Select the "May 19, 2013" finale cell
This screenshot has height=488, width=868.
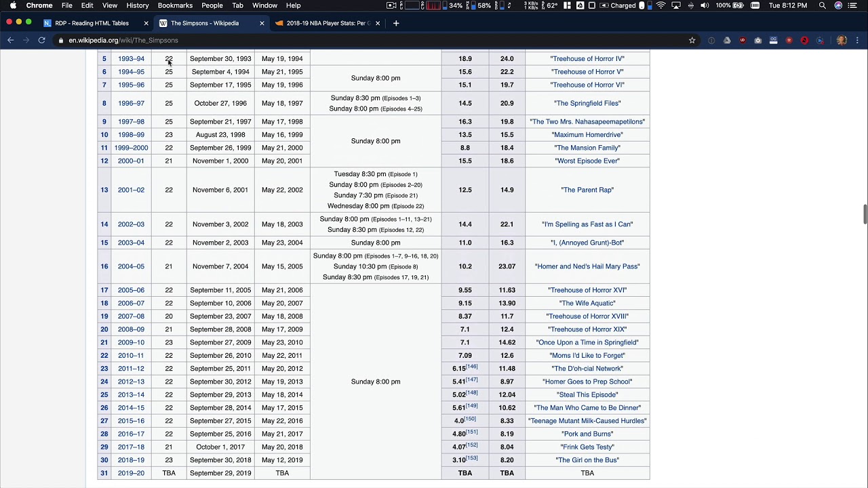coord(282,382)
